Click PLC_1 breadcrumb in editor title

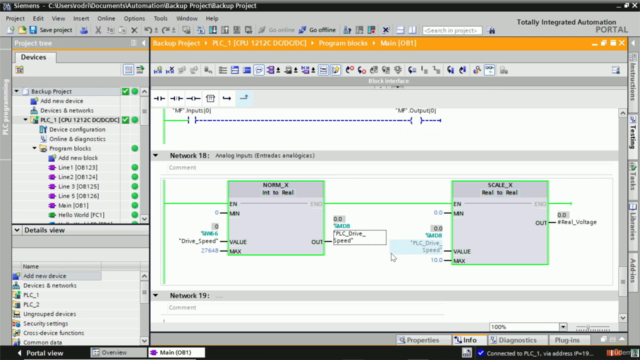pyautogui.click(x=259, y=43)
